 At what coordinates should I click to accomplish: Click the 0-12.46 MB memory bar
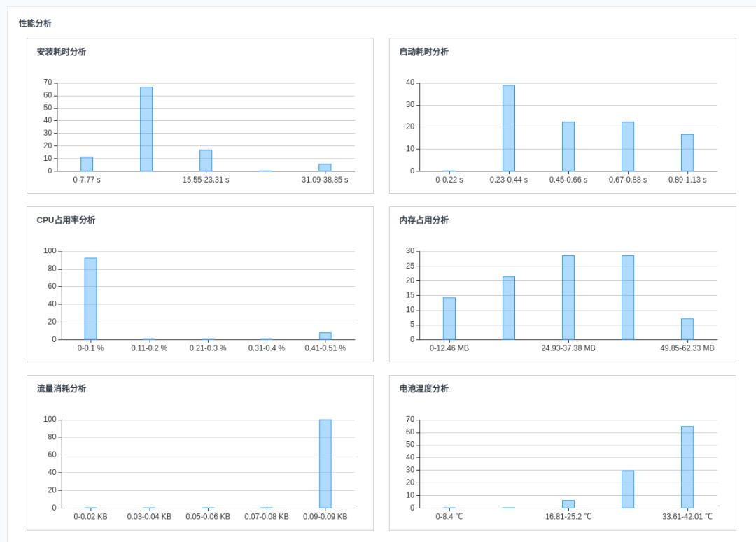[449, 318]
